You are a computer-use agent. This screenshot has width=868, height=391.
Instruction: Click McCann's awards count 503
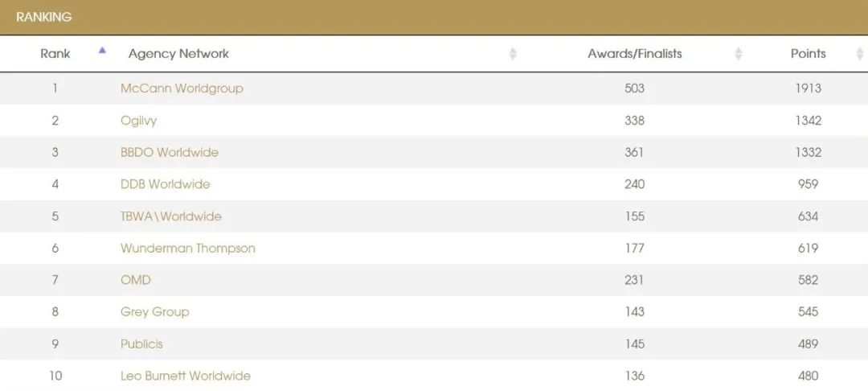click(634, 88)
